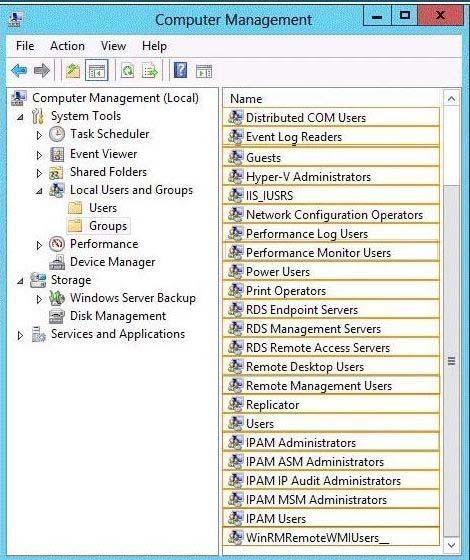The width and height of the screenshot is (470, 560).
Task: Click the Forward arrow toolbar icon
Action: [42, 70]
